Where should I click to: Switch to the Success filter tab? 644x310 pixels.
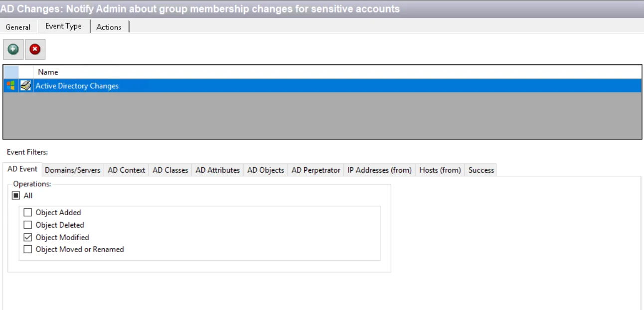tap(481, 170)
